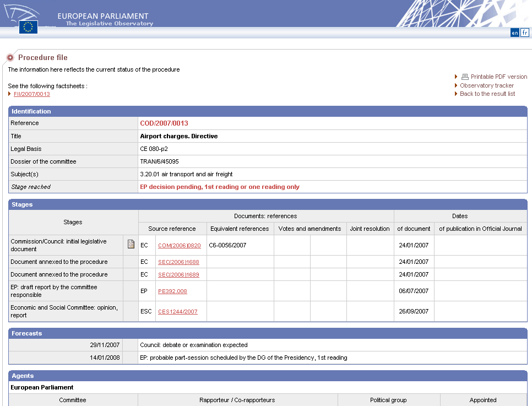Open the Observatory tracker link
Image resolution: width=532 pixels, height=406 pixels.
tap(486, 85)
